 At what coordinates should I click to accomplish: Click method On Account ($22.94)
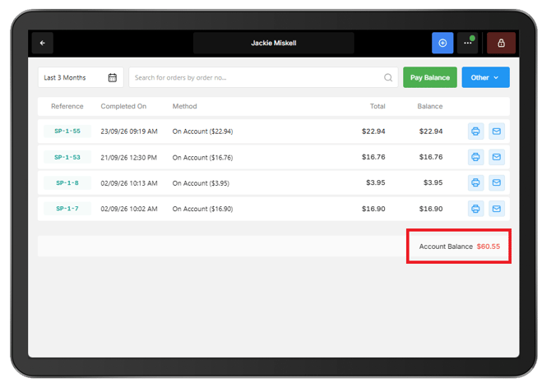[x=202, y=131]
